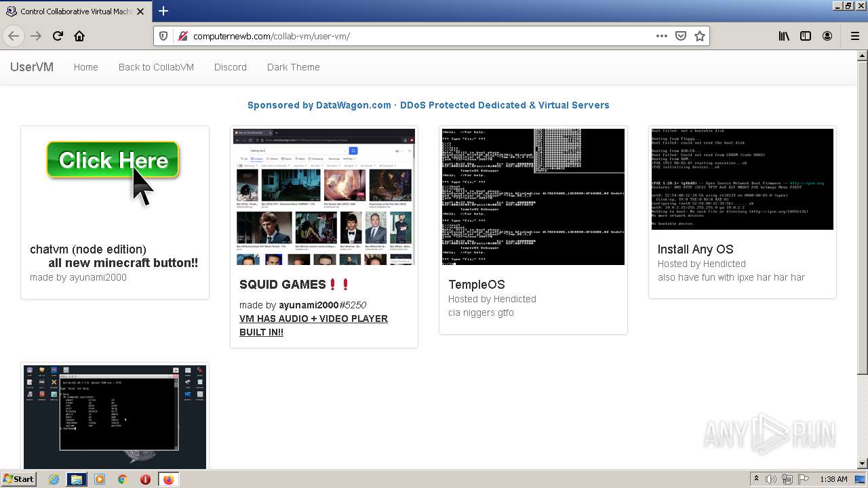The image size is (868, 488).
Task: Reload the current page
Action: pos(58,36)
